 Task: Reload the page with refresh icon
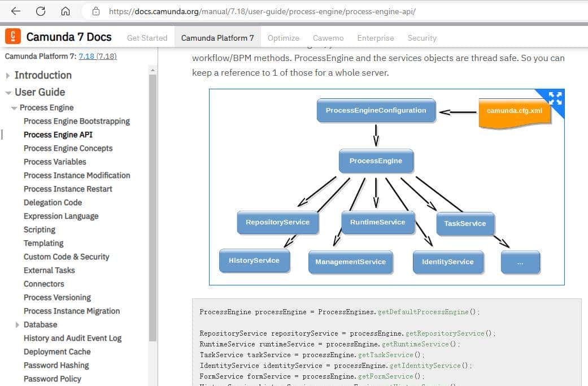coord(41,11)
